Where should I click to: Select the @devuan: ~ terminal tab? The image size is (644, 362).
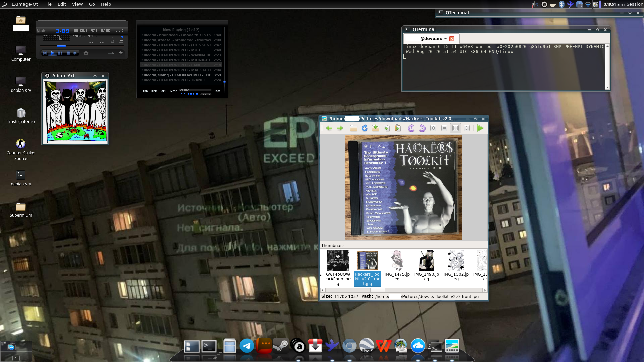tap(431, 39)
